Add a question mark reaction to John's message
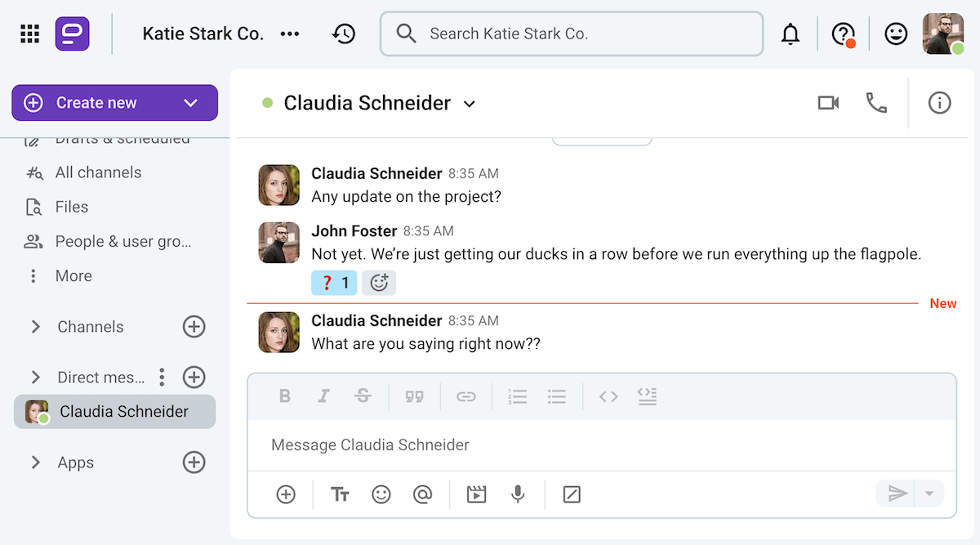The image size is (980, 545). (334, 282)
